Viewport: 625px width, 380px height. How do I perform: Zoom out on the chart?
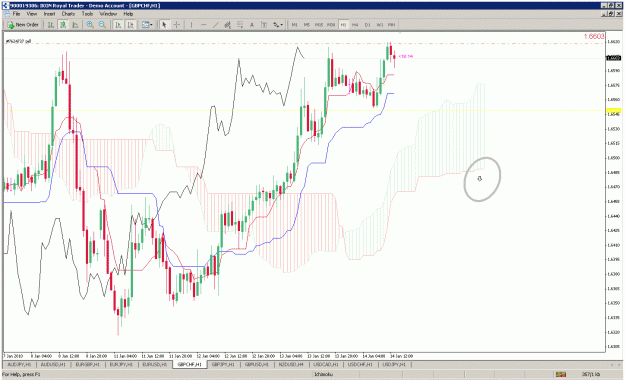pos(102,25)
